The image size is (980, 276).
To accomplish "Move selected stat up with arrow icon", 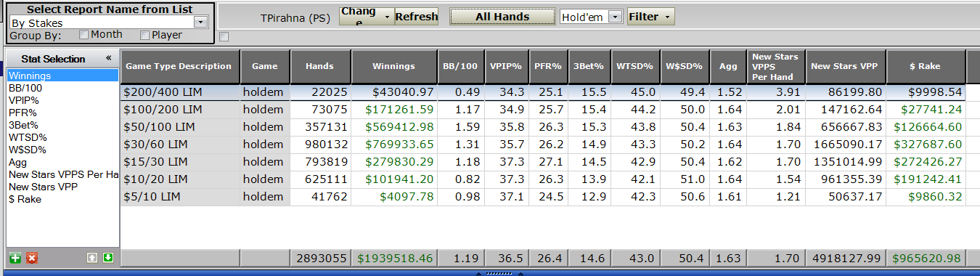I will 91,258.
